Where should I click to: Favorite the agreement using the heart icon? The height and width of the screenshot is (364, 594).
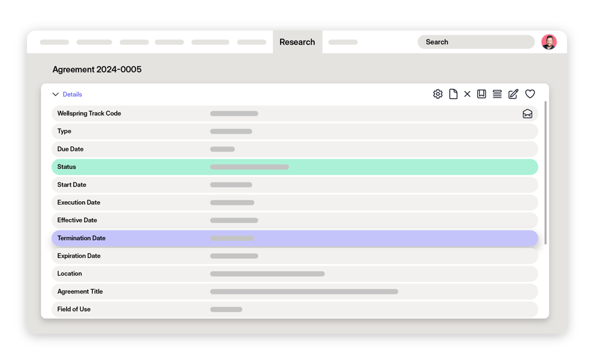pyautogui.click(x=530, y=94)
